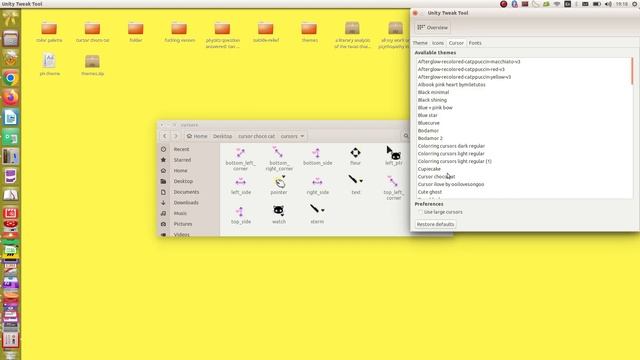Go to Home in the path bar

pos(197,136)
